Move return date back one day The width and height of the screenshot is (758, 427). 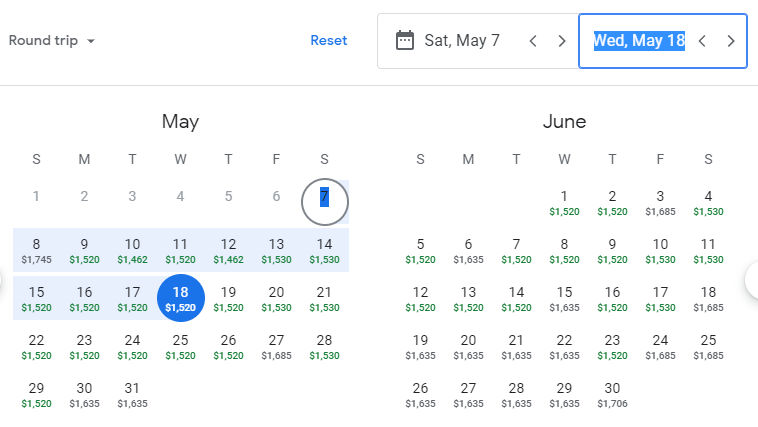coord(702,41)
